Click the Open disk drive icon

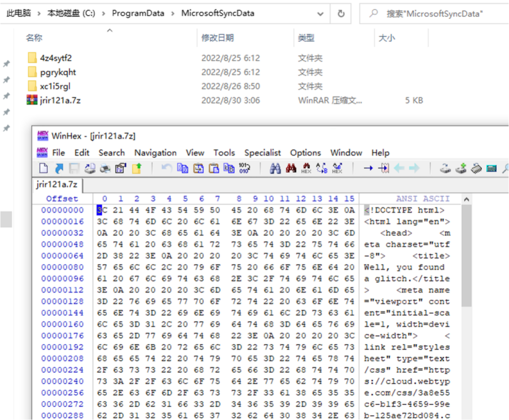445,168
